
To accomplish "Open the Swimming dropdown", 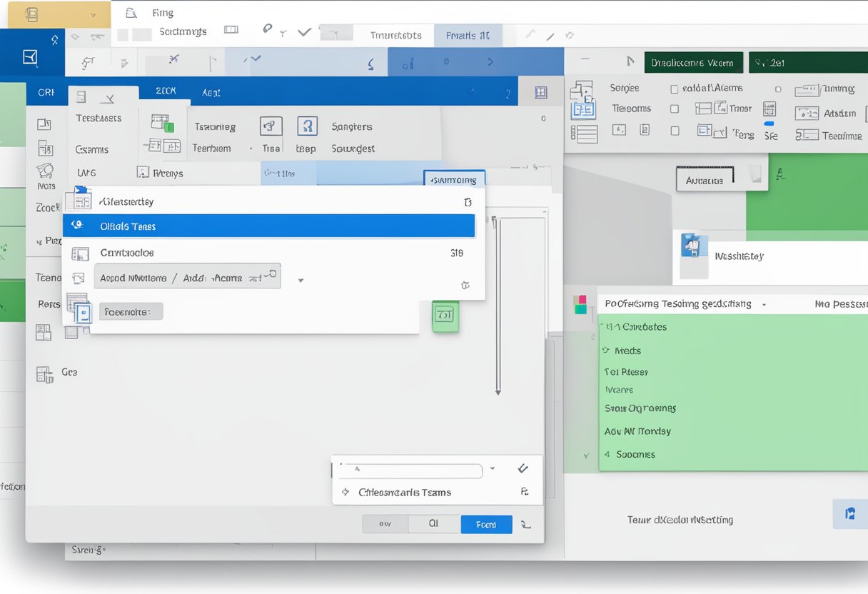I will 454,180.
